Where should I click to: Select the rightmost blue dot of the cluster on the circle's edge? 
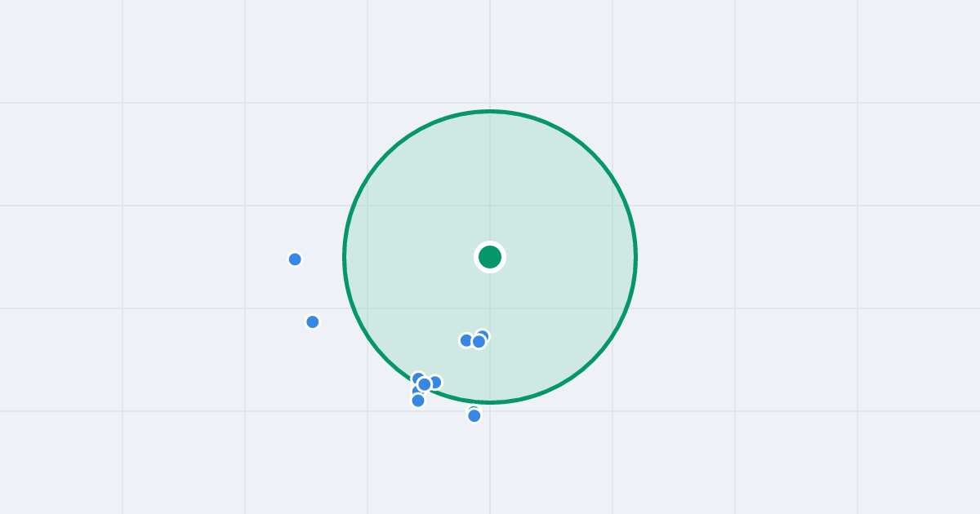pyautogui.click(x=435, y=382)
